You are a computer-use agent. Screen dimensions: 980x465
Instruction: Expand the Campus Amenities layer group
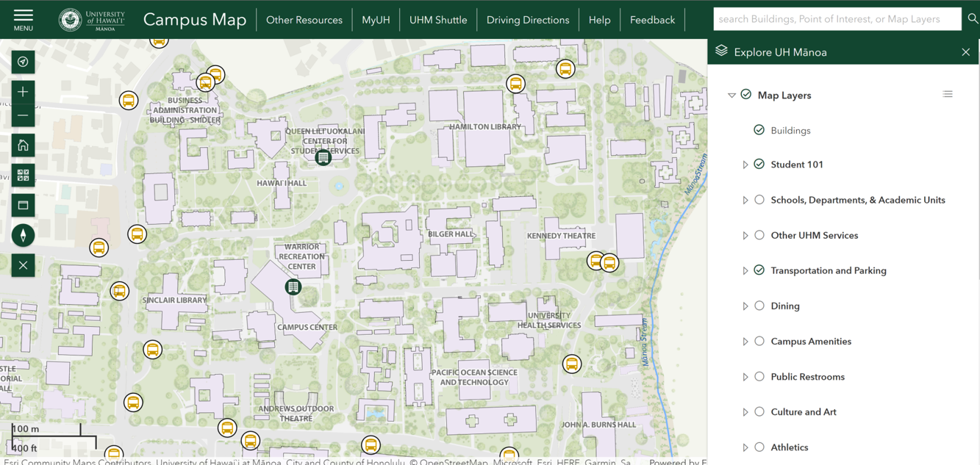click(x=745, y=342)
